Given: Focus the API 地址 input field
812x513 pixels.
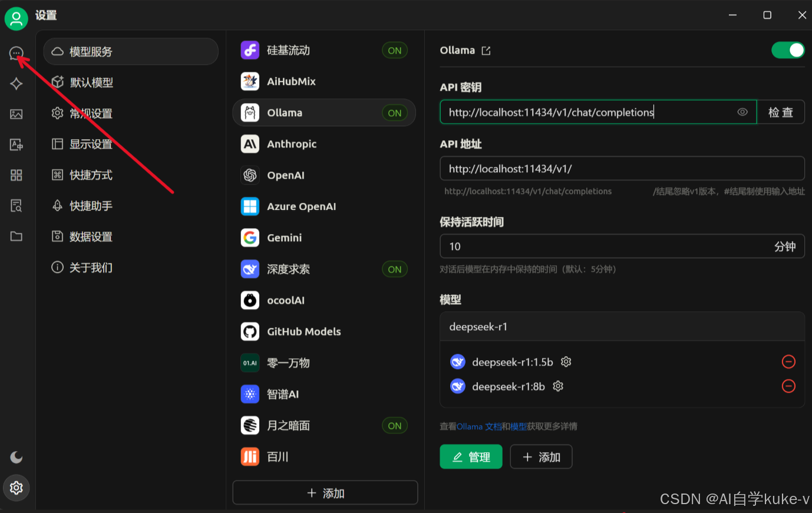Looking at the screenshot, I should point(622,169).
